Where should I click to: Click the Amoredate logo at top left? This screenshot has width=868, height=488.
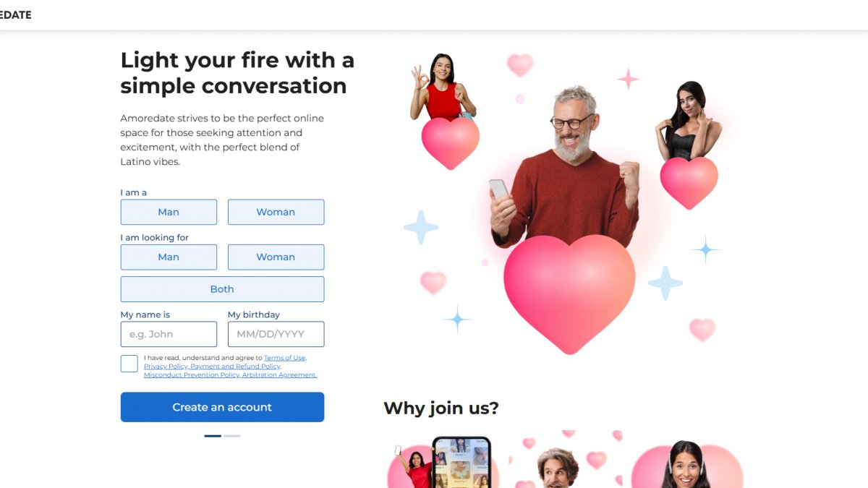pos(15,14)
